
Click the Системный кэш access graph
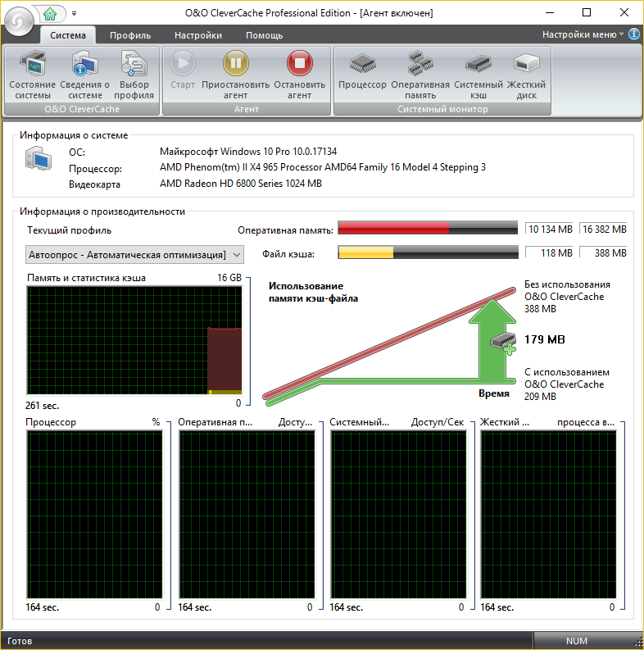point(398,515)
